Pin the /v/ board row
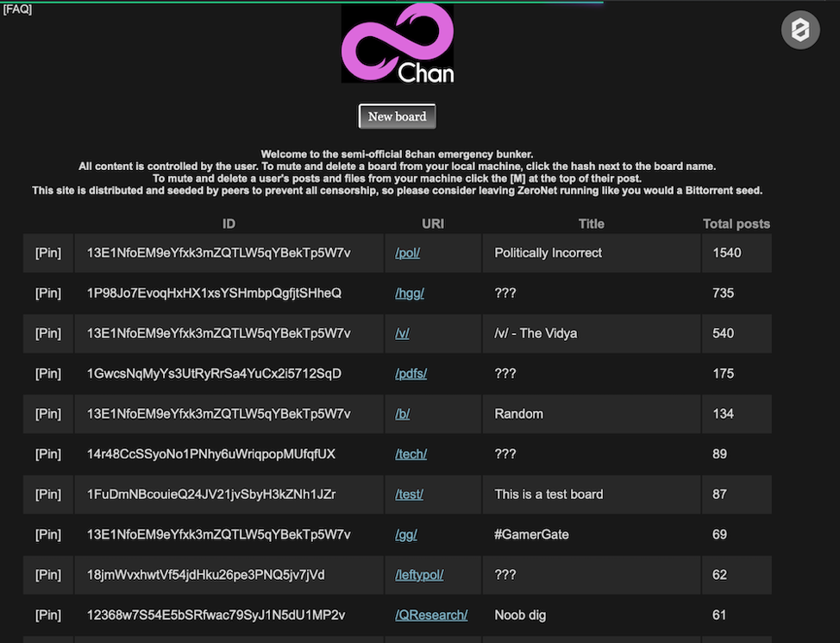The height and width of the screenshot is (643, 840). click(x=48, y=333)
